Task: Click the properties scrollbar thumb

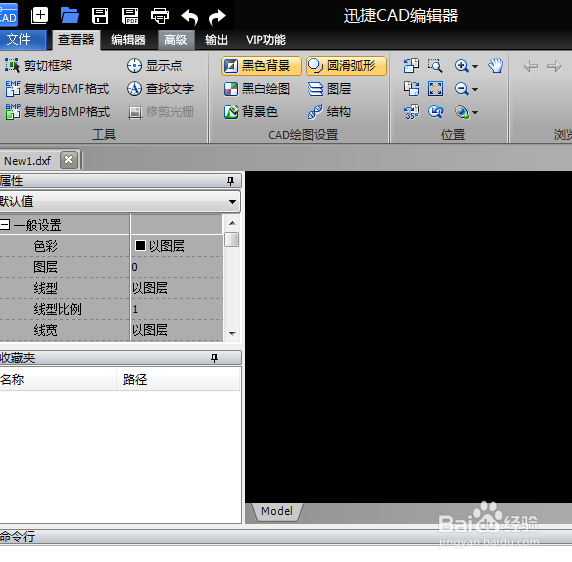Action: (x=232, y=240)
